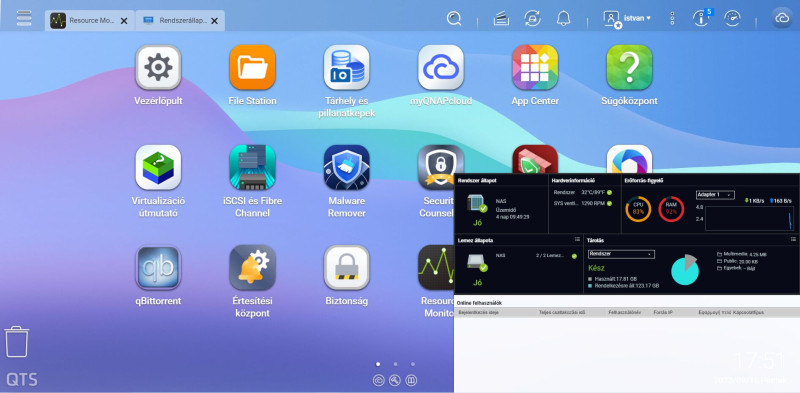Click the Public folder entry
Viewport: 800px width, 393px height.
pyautogui.click(x=737, y=261)
